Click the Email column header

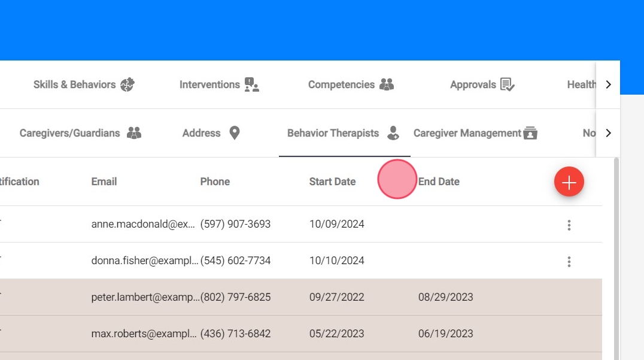click(104, 181)
